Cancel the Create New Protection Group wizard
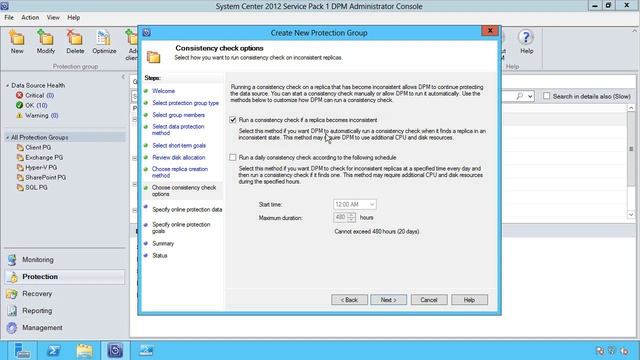Image resolution: width=640 pixels, height=360 pixels. click(429, 300)
